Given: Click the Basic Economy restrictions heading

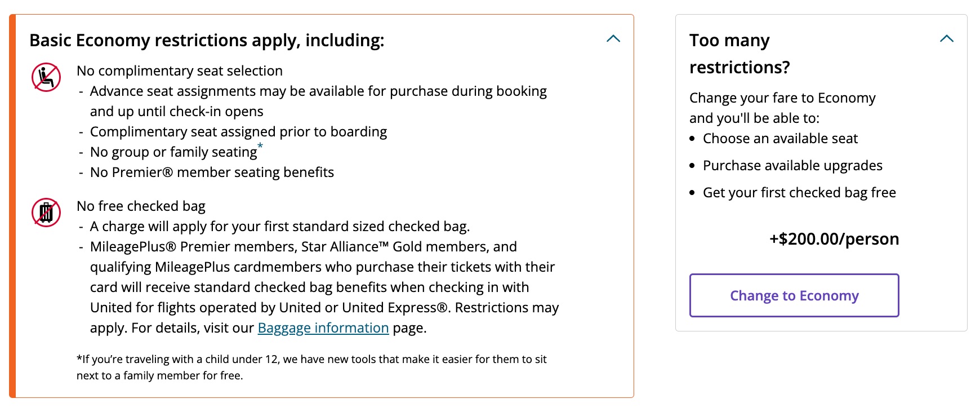Looking at the screenshot, I should [208, 40].
